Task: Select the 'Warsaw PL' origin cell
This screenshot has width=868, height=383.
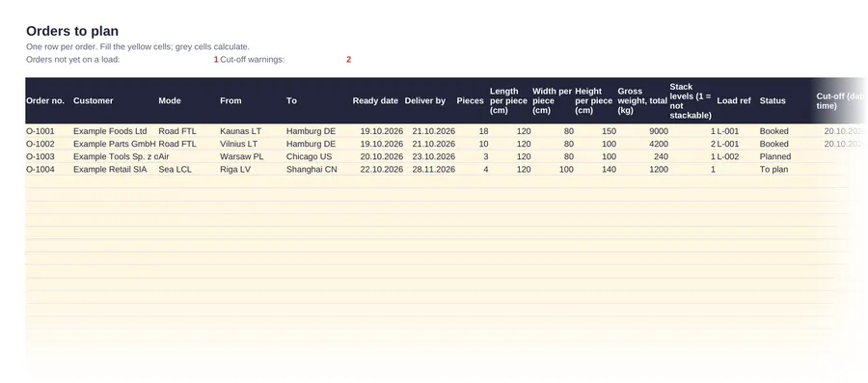Action: click(x=242, y=156)
